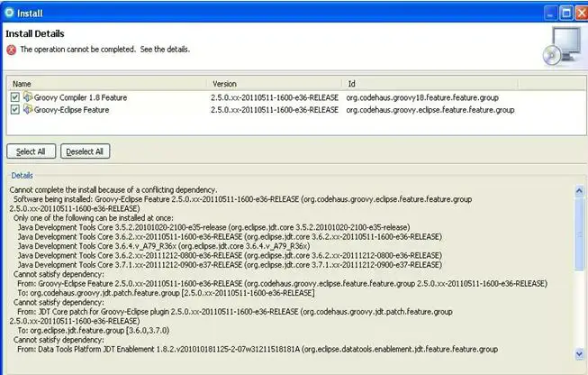Click the Install Details heading

(x=35, y=33)
